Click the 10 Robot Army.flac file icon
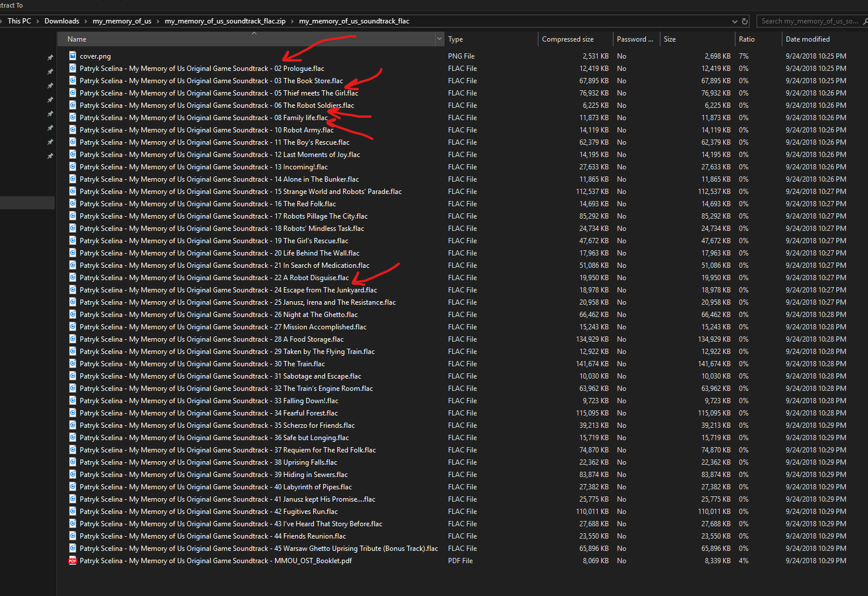Screen dimensions: 868x596 tap(73, 130)
